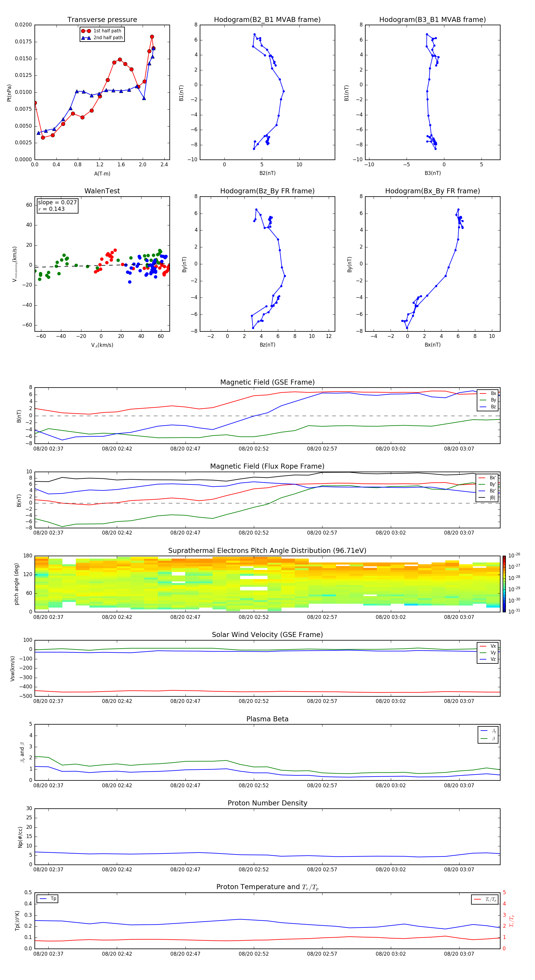Click the "V_remaining(km/s)" y-axis label
Screen dimensions: 535x980
(x=15, y=264)
